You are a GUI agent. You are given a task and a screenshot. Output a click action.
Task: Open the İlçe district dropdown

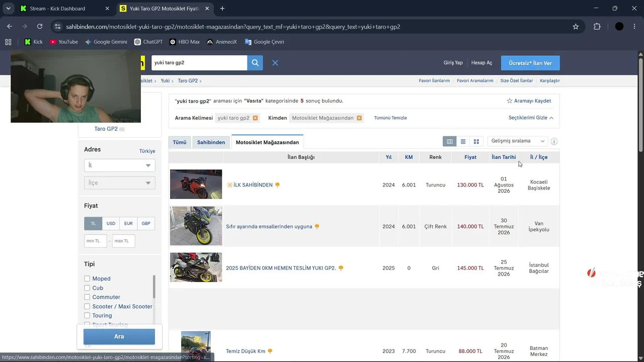coord(119,183)
